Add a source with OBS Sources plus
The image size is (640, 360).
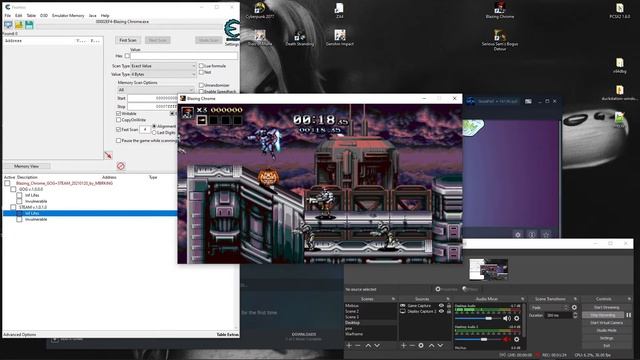coord(403,346)
